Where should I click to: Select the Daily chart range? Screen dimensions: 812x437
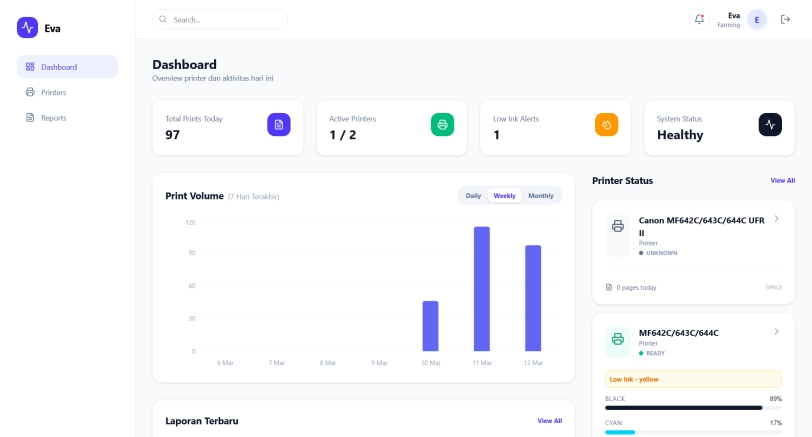click(473, 196)
